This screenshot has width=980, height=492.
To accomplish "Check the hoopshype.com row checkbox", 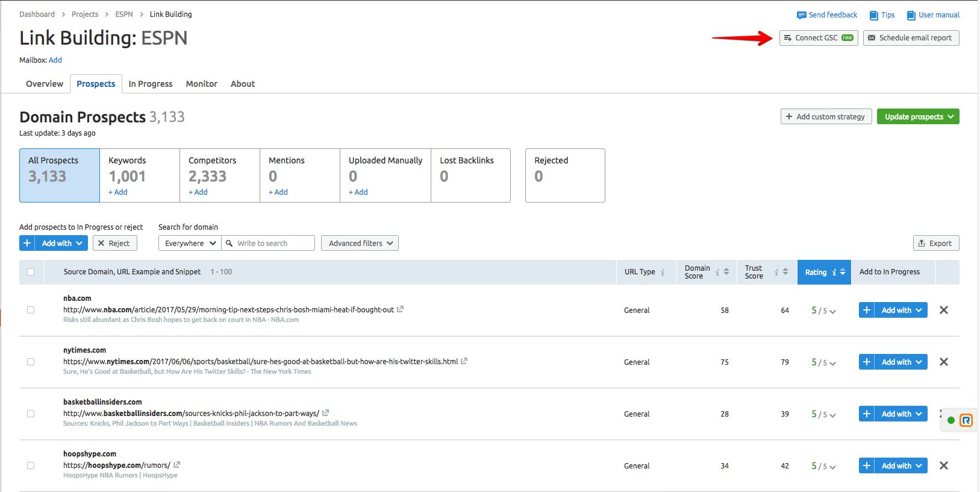I will pos(31,465).
